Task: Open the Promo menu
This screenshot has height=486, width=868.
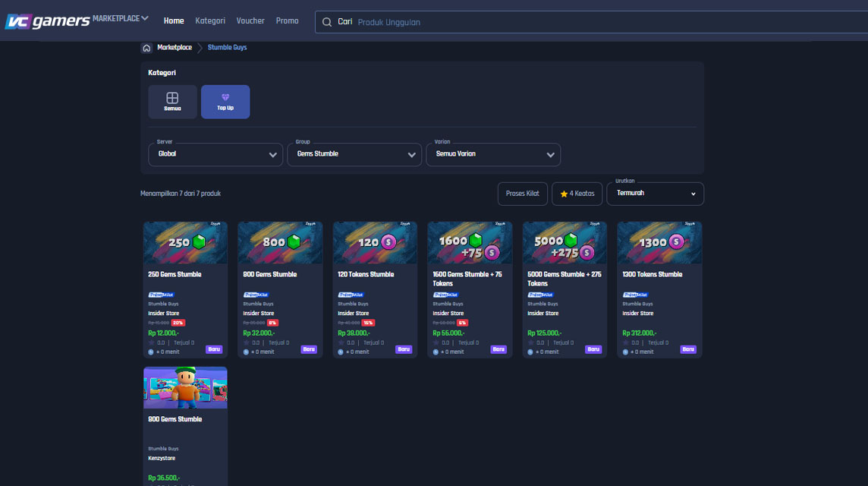Action: click(288, 21)
